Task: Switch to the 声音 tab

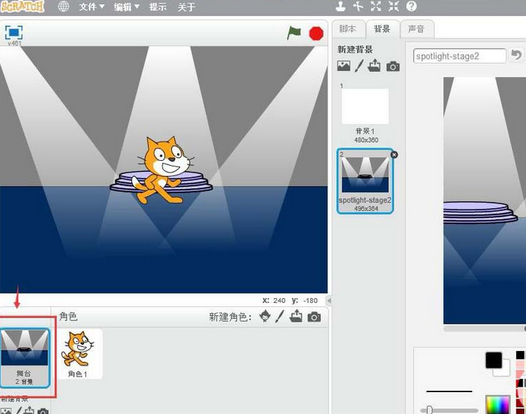Action: [417, 29]
